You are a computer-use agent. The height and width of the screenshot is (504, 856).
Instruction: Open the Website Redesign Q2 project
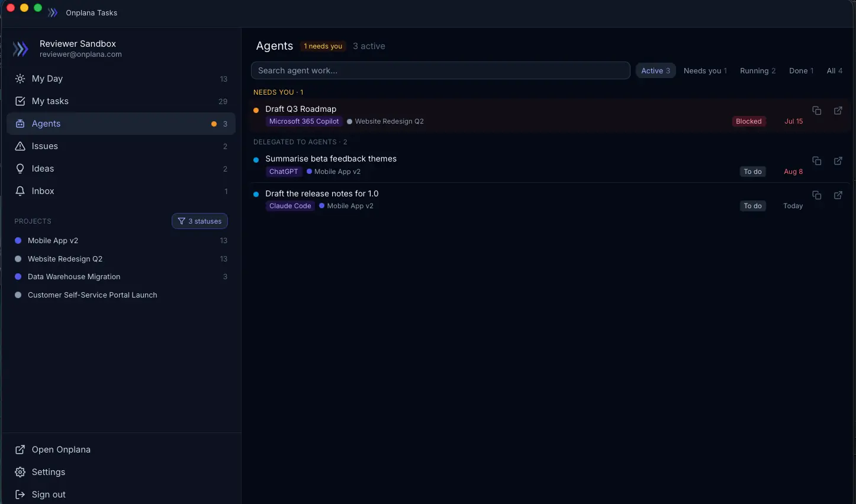[121, 259]
